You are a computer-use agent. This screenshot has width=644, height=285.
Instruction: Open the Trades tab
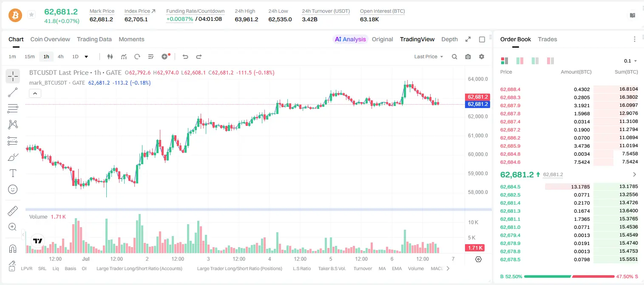(x=548, y=39)
